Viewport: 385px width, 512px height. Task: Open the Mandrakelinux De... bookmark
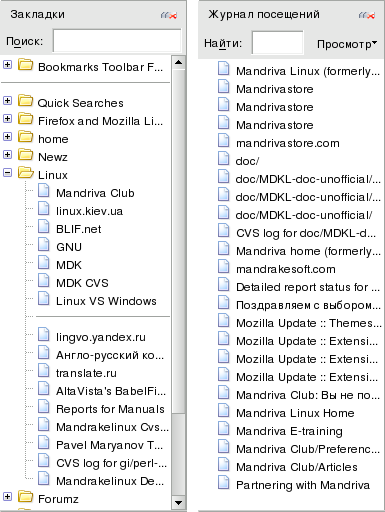click(110, 481)
